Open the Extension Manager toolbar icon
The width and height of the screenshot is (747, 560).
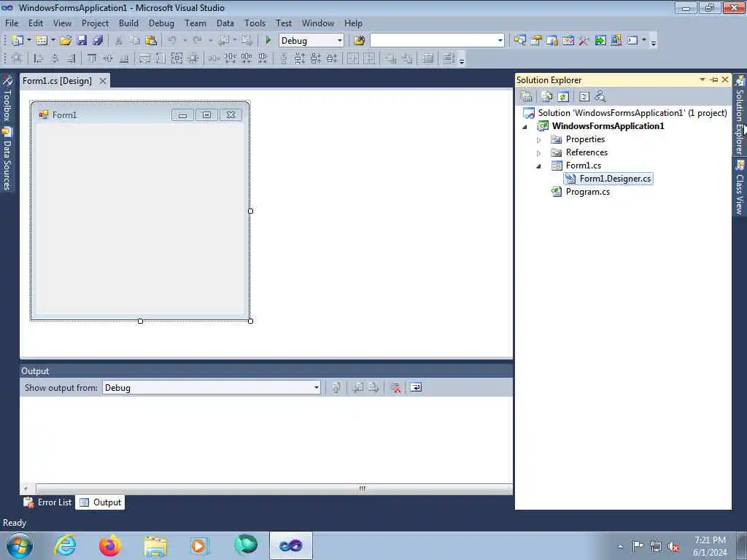tap(616, 41)
